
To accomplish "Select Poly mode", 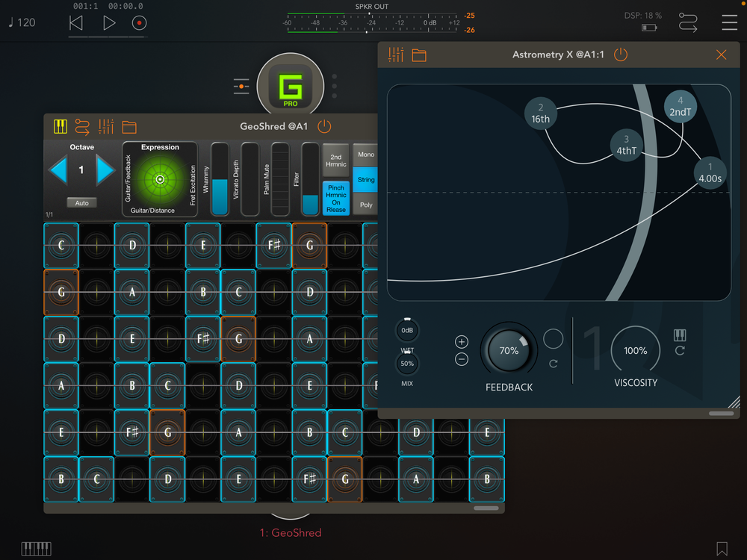I will coord(365,205).
